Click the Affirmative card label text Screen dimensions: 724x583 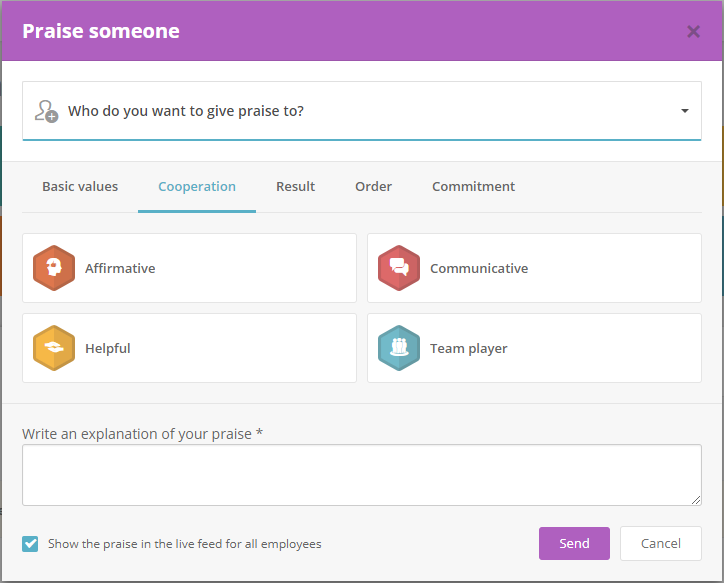coord(120,268)
